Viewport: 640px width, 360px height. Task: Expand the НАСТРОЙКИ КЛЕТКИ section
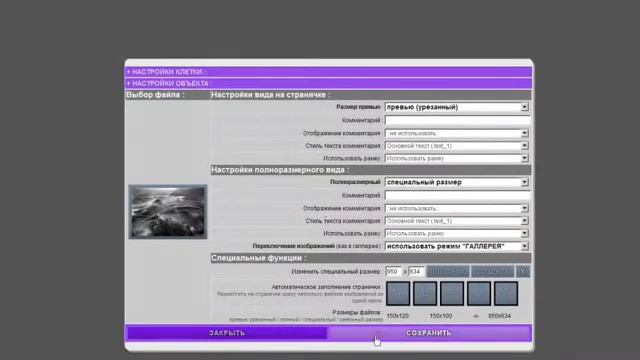click(329, 72)
